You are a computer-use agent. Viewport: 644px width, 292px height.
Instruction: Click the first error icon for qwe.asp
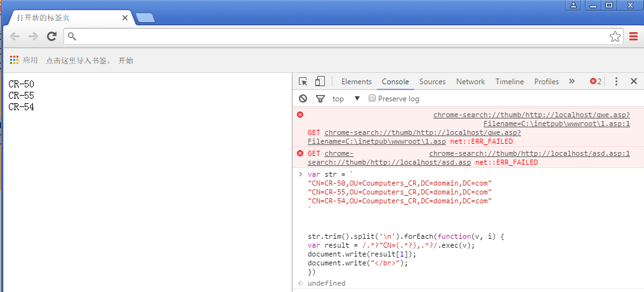point(300,115)
